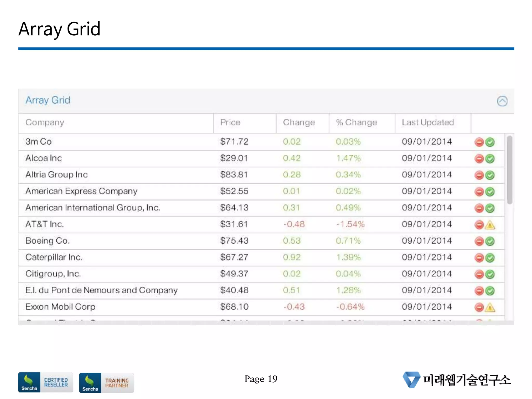Viewport: 532px width, 399px height.
Task: Click red remove icon in Boeing Co. row
Action: point(479,241)
